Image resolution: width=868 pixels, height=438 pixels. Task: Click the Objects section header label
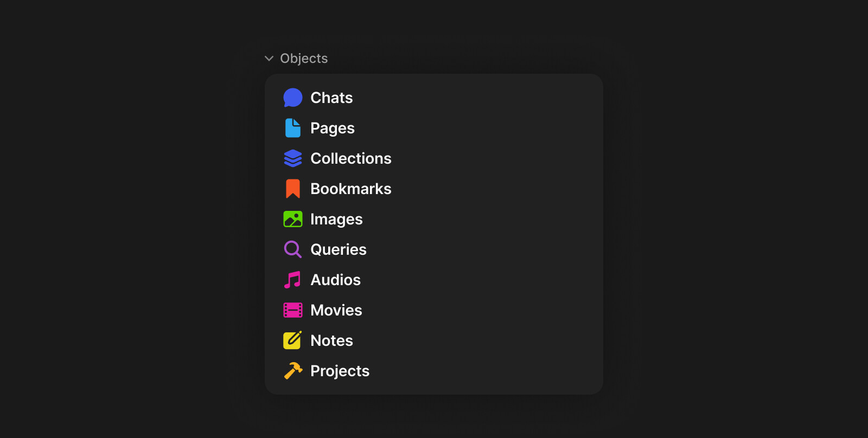coord(304,59)
